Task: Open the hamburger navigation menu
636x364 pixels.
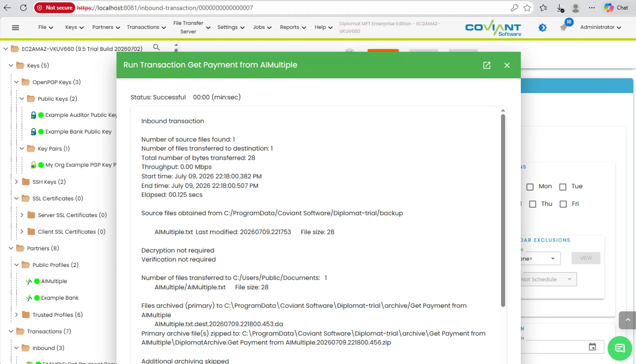Action: pyautogui.click(x=15, y=28)
